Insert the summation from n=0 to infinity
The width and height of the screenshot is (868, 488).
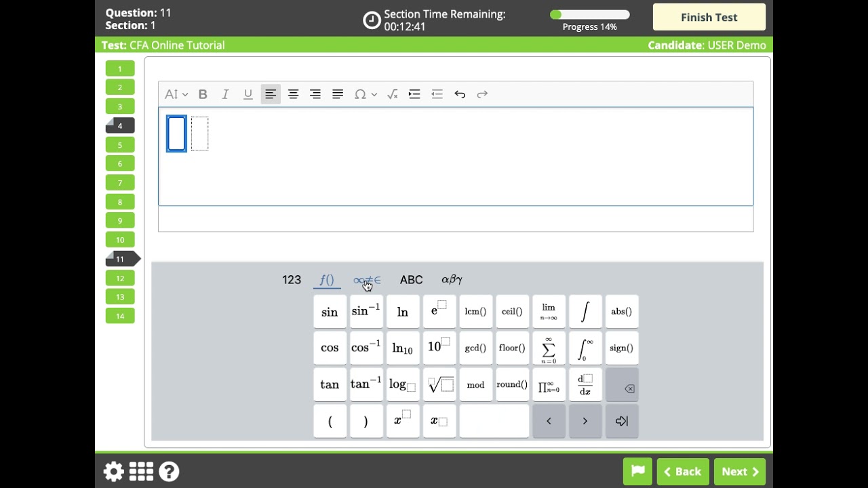pos(549,348)
